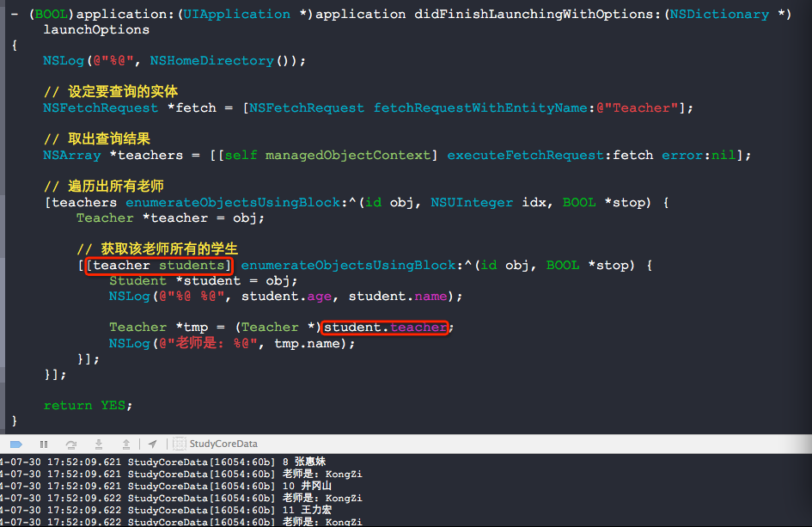The width and height of the screenshot is (812, 527).
Task: Click the Step Out debug icon
Action: pos(125,444)
